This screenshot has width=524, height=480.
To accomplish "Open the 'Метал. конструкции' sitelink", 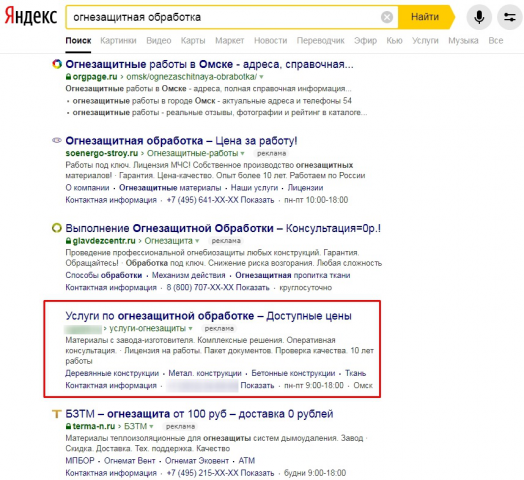I will click(205, 373).
